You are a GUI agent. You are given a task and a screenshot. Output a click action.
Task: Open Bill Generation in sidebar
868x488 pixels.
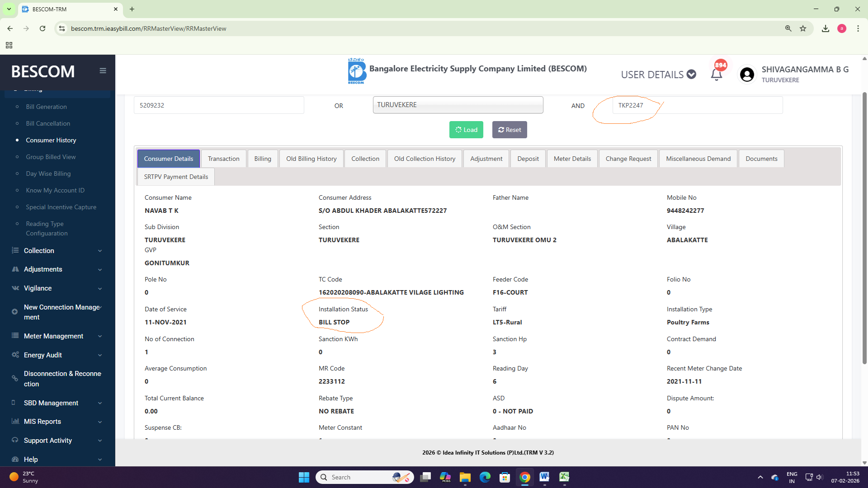click(x=46, y=107)
